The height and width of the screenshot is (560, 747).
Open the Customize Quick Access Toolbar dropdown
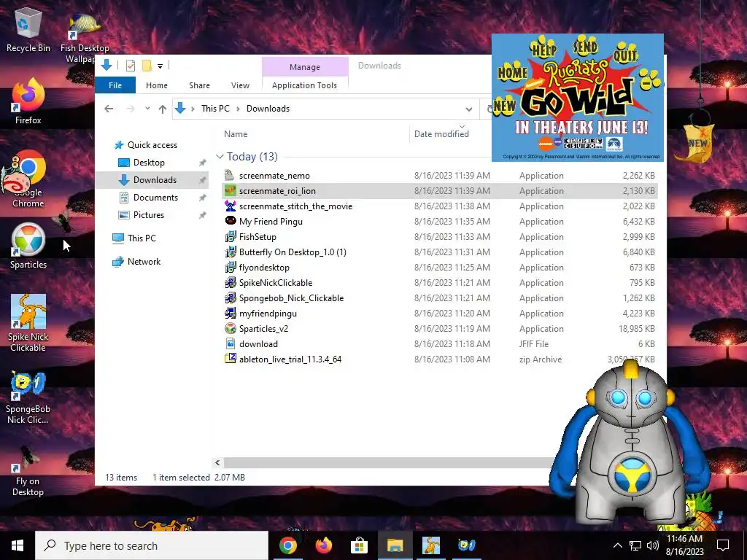pyautogui.click(x=160, y=66)
